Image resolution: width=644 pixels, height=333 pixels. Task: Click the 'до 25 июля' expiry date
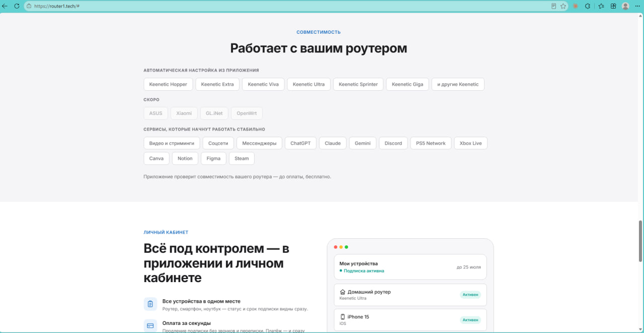(x=468, y=267)
